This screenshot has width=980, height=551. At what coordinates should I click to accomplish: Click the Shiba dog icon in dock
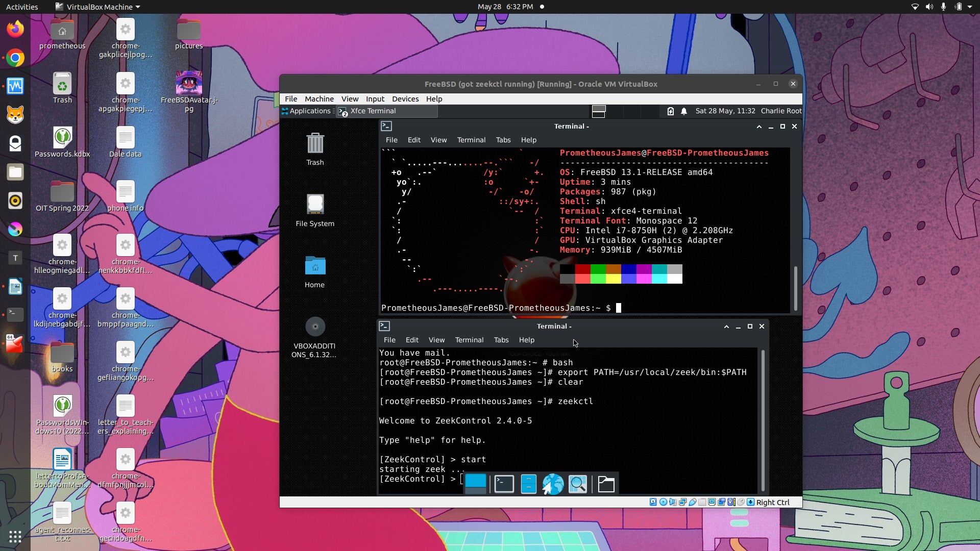pyautogui.click(x=15, y=115)
